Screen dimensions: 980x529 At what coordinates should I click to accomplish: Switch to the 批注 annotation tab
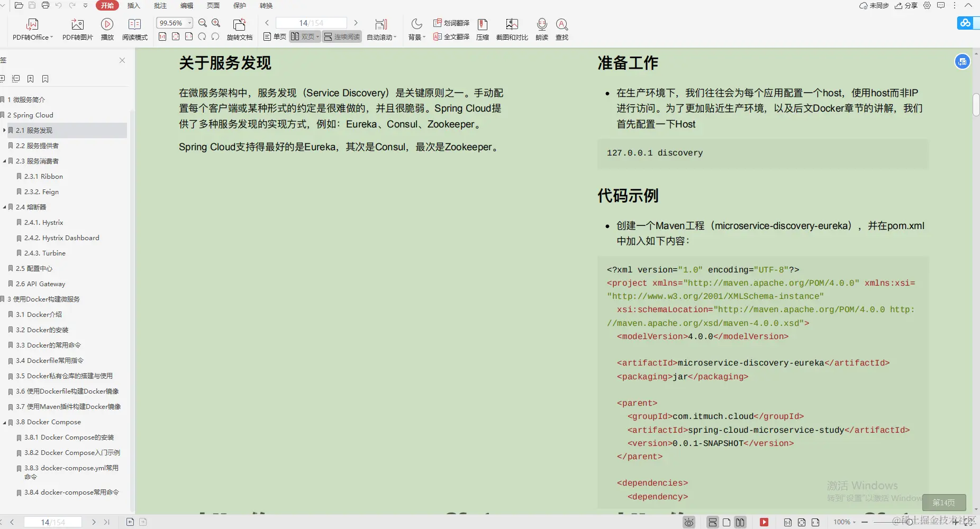[x=160, y=6]
